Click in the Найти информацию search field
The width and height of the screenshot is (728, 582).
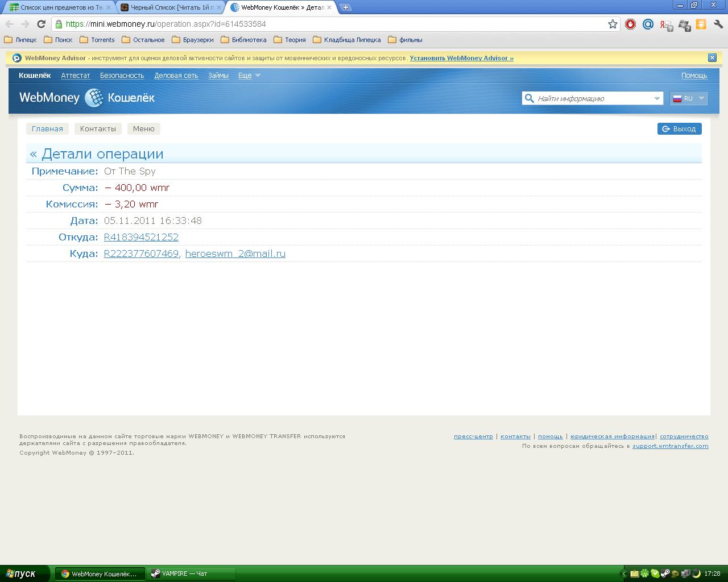pos(593,98)
